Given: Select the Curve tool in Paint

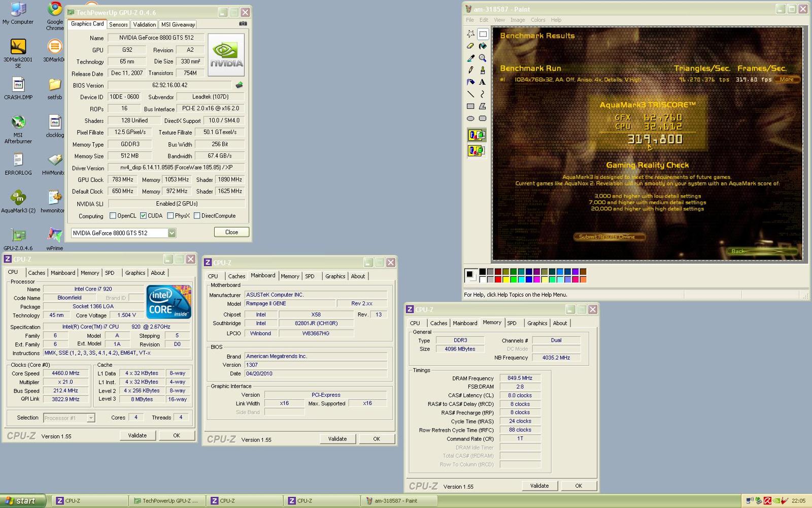Looking at the screenshot, I should pyautogui.click(x=483, y=94).
